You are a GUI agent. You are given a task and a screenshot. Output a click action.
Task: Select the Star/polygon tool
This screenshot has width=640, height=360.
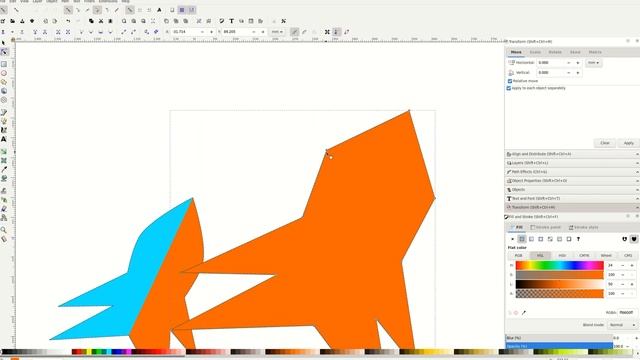click(4, 82)
